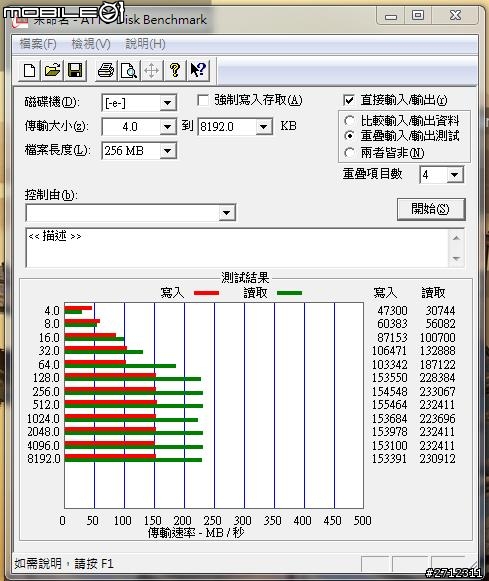Click the read value 187122

pos(438,365)
